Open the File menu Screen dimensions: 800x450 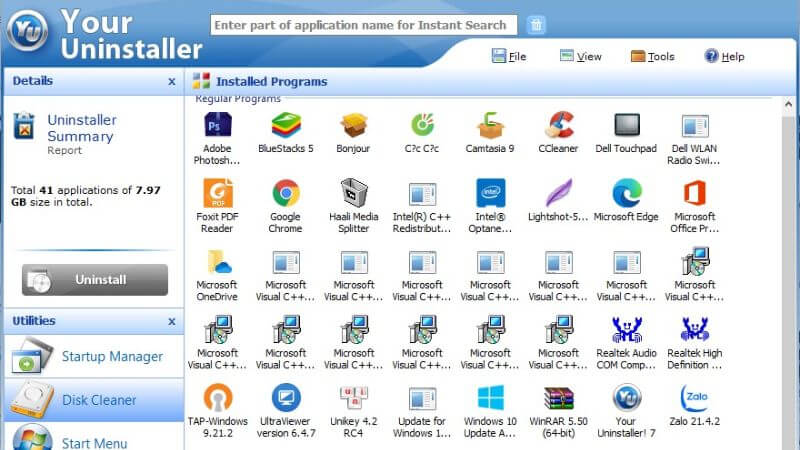509,56
